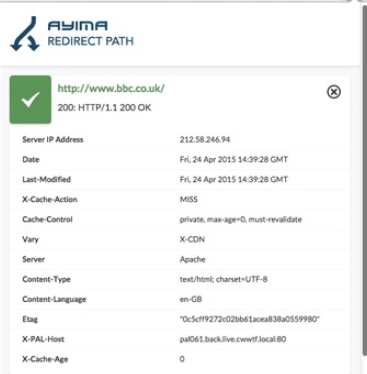367x374 pixels.
Task: Click the 'X-PAL-Host' label
Action: point(43,339)
